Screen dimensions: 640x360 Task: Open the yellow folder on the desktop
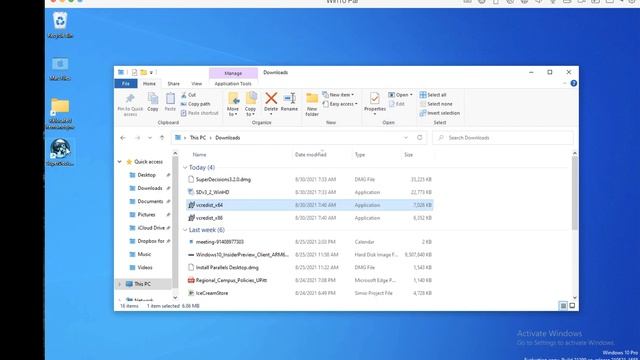60,113
